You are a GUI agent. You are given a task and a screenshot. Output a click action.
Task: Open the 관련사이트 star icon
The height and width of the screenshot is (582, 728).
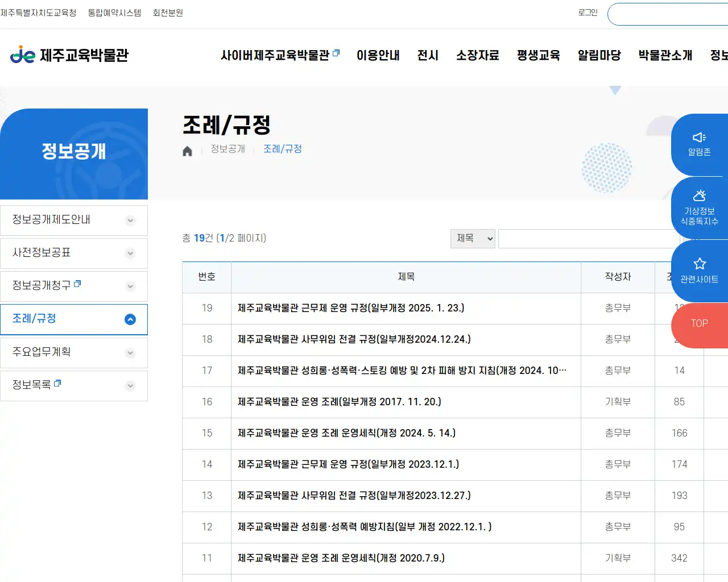point(700,271)
